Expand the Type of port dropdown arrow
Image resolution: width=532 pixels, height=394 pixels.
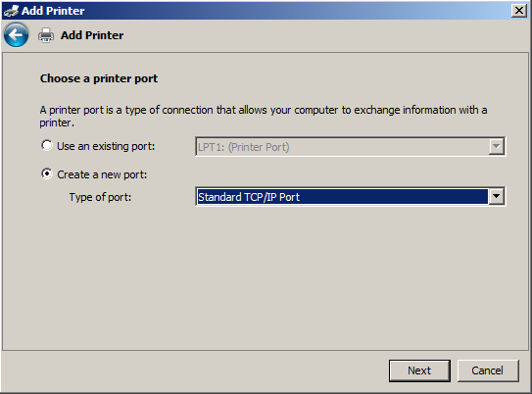496,196
